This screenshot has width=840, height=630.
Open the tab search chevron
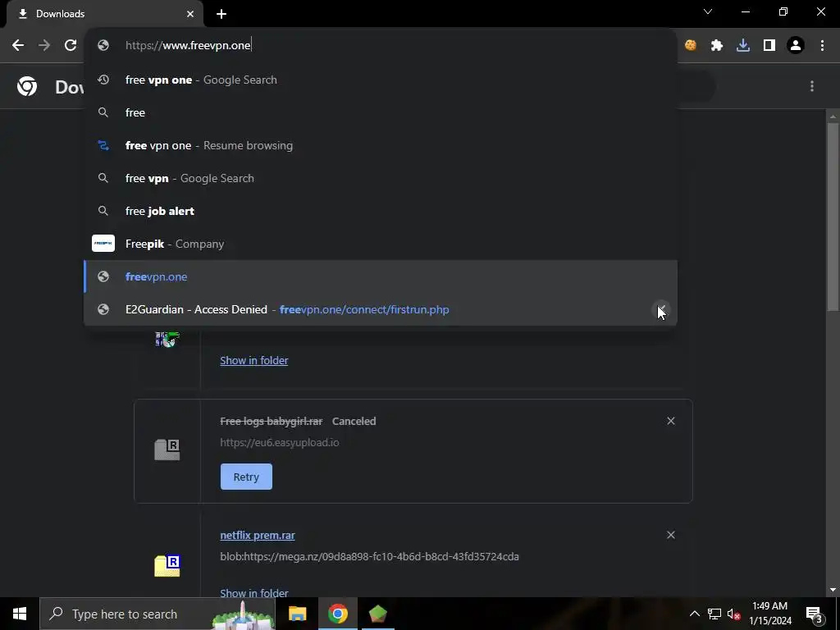coord(708,11)
